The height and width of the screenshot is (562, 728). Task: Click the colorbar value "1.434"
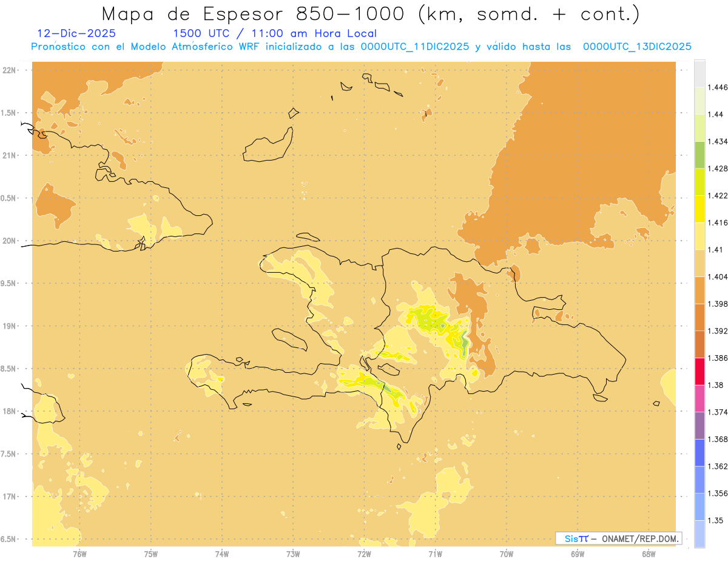[x=717, y=141]
